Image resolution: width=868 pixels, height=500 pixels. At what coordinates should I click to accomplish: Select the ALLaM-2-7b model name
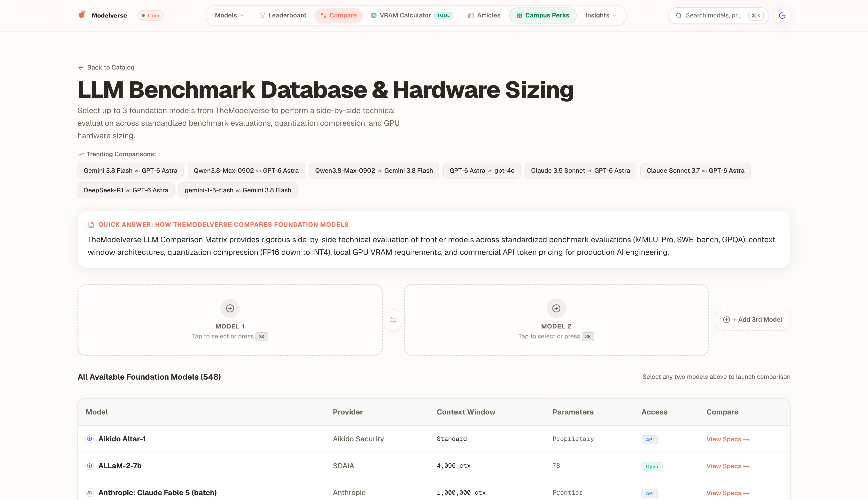[120, 466]
